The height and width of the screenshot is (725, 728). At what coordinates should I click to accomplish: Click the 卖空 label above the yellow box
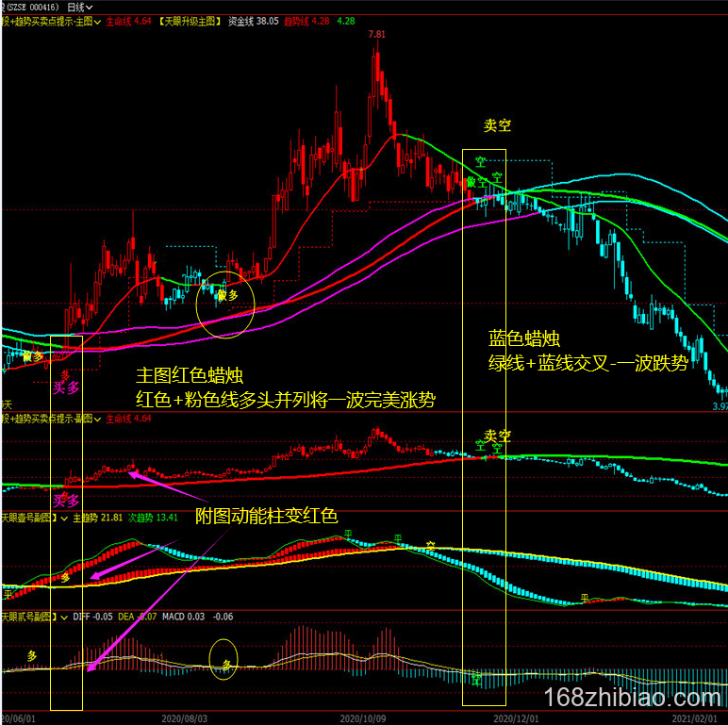[497, 126]
